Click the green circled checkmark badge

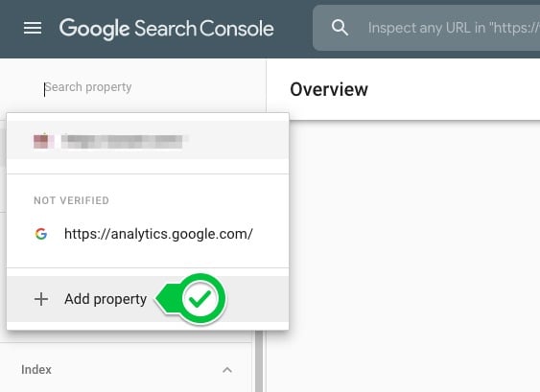200,298
